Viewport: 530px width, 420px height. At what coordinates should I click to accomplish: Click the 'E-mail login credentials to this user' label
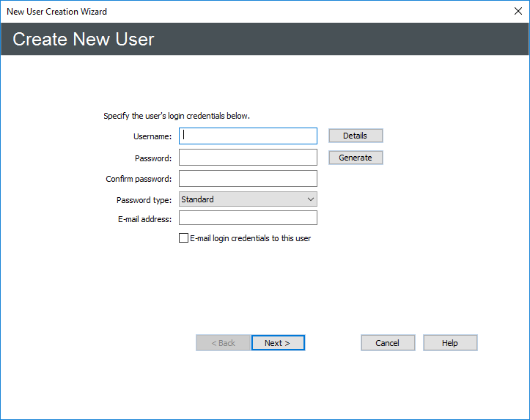[250, 238]
